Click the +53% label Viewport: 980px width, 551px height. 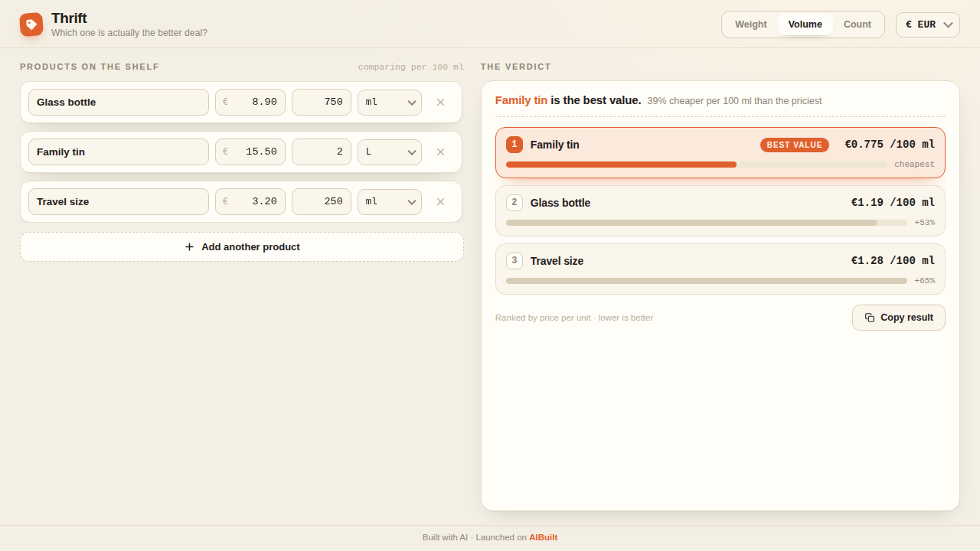(924, 223)
